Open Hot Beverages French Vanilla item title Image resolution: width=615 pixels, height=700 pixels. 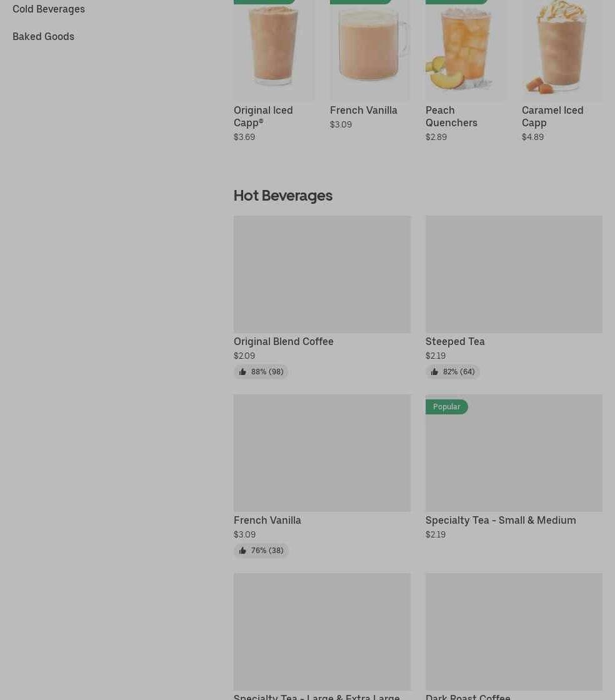[267, 521]
